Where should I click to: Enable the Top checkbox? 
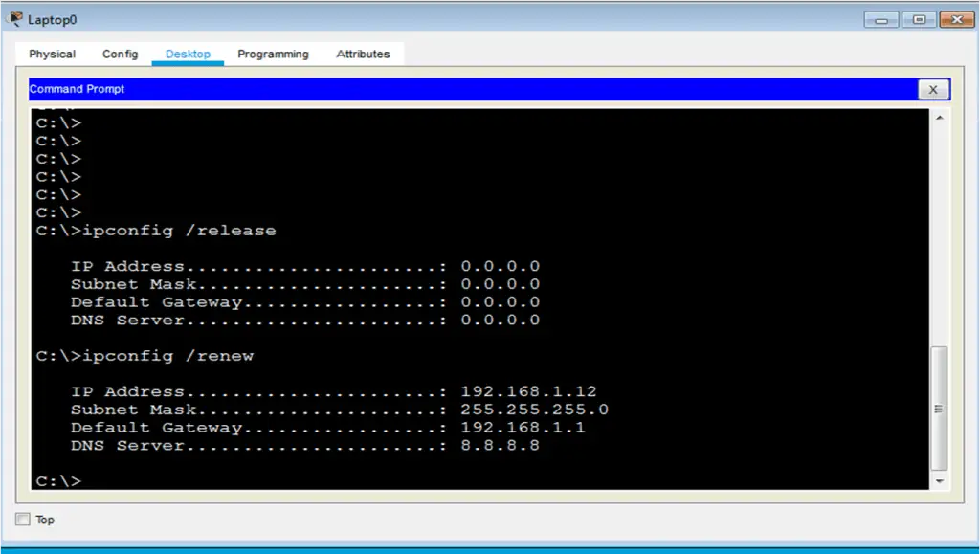point(23,520)
